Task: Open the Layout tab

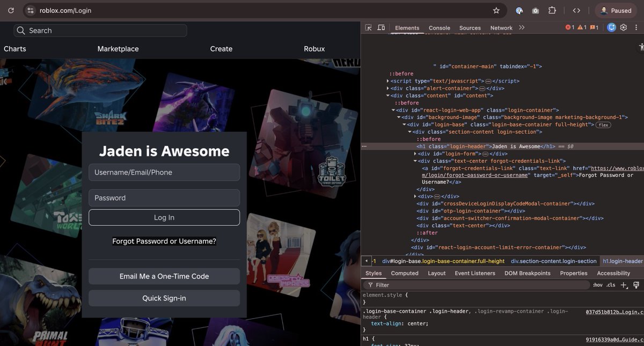Action: point(436,273)
